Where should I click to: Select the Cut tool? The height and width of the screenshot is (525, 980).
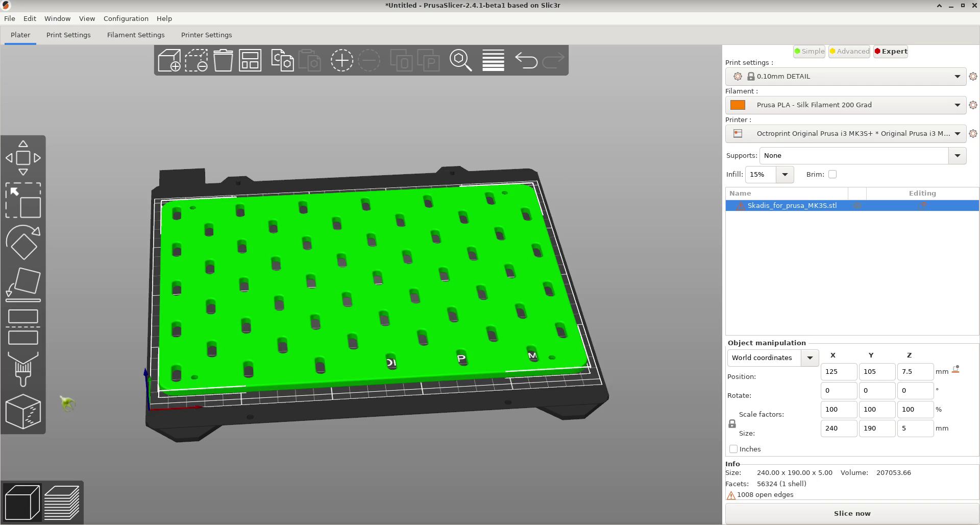click(x=23, y=327)
